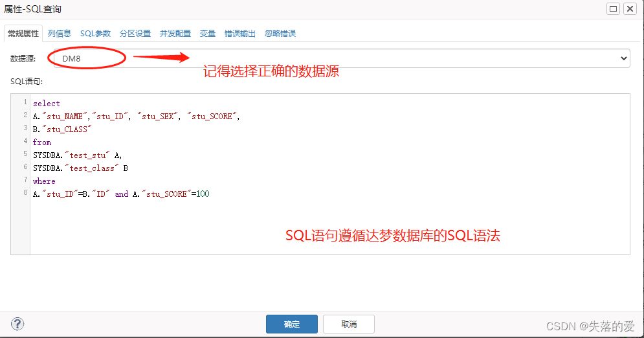Open the SQL参数 tab
This screenshot has width=644, height=338.
click(x=95, y=33)
